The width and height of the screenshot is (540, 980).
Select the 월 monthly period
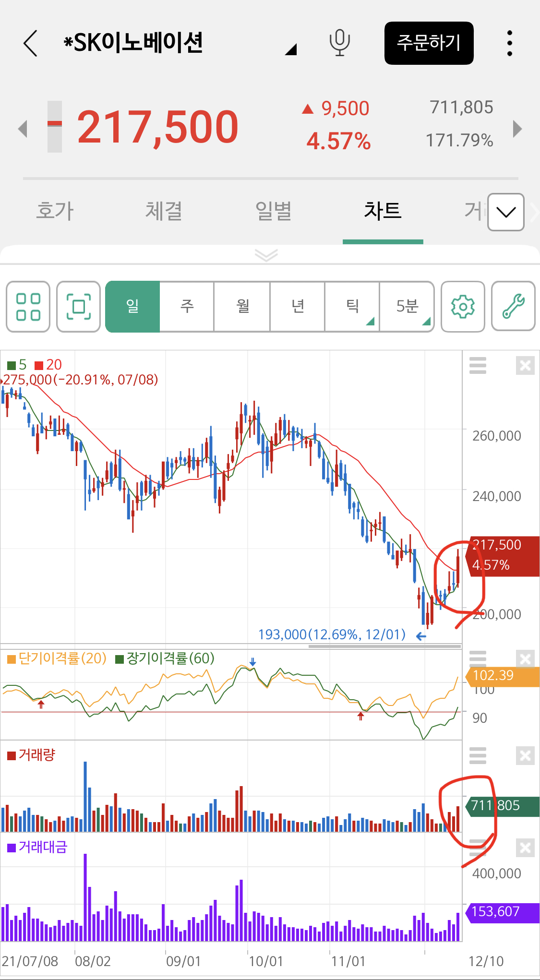(242, 307)
